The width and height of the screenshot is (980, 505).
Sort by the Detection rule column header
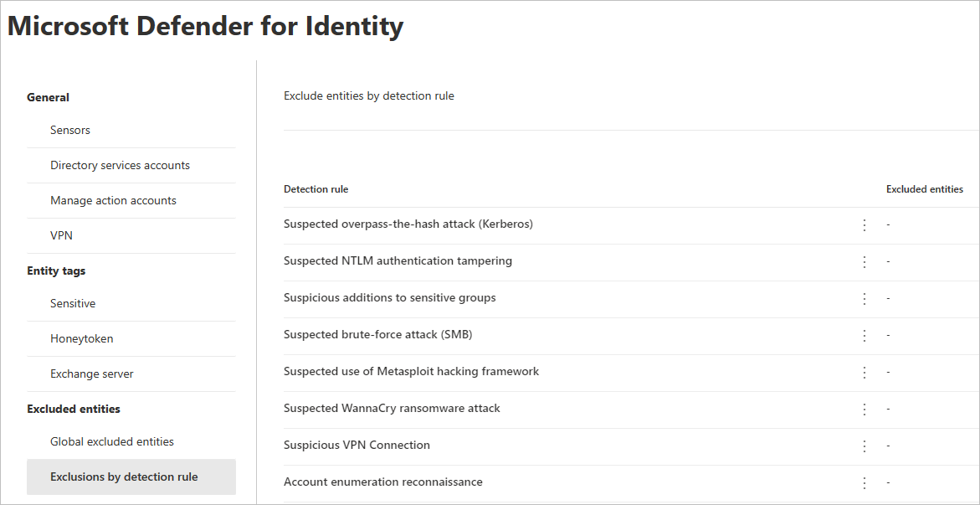point(316,188)
